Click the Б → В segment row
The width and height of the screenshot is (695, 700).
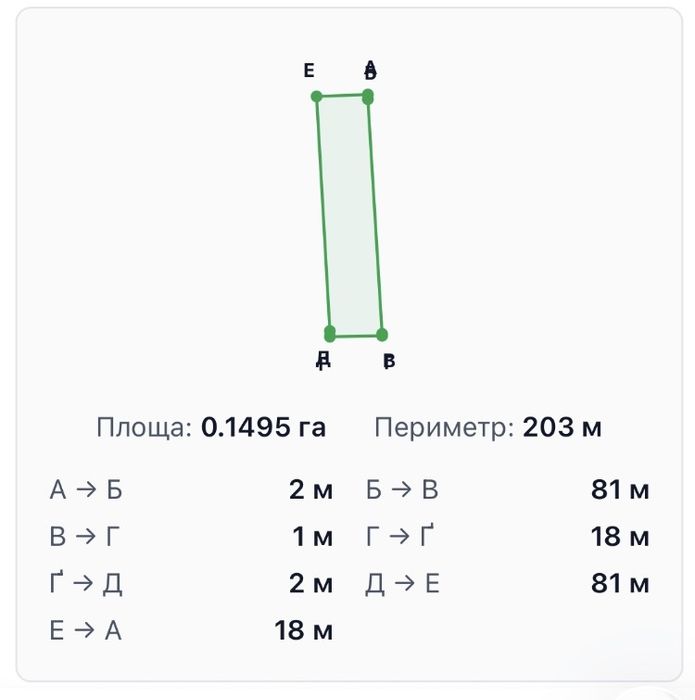pyautogui.click(x=508, y=489)
